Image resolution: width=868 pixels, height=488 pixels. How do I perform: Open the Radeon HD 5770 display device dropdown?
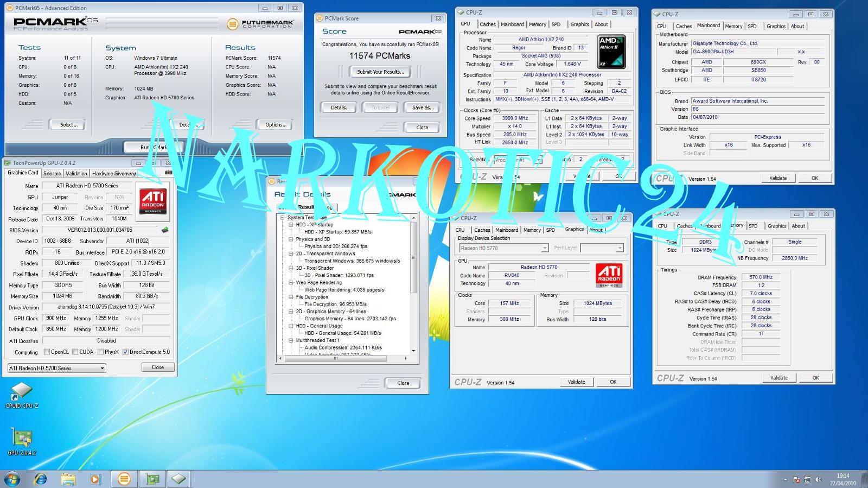(503, 248)
